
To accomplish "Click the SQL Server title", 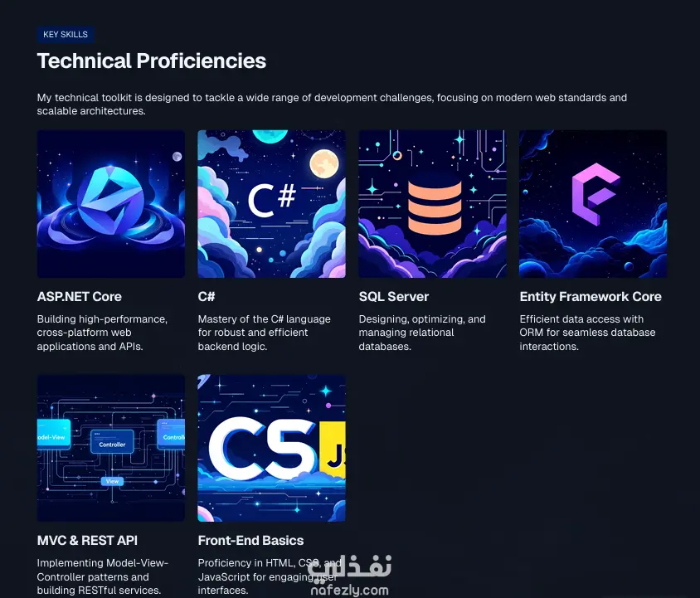I will (394, 297).
